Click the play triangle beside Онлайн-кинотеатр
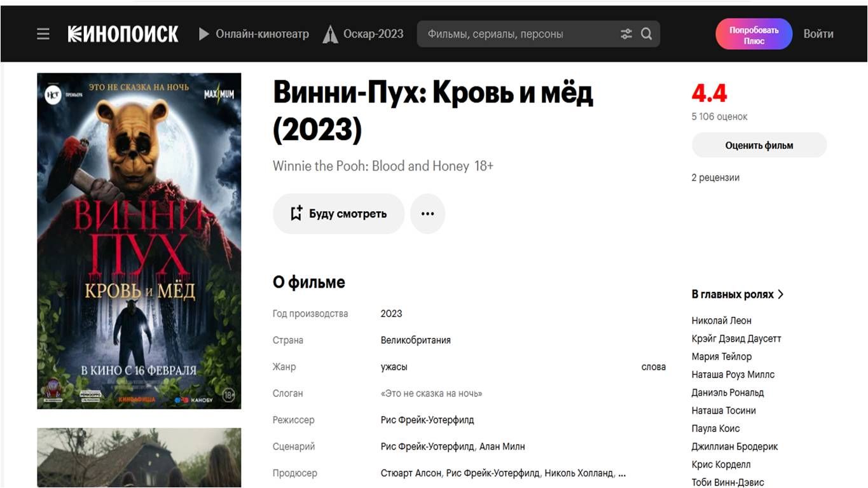This screenshot has width=868, height=488. [204, 34]
